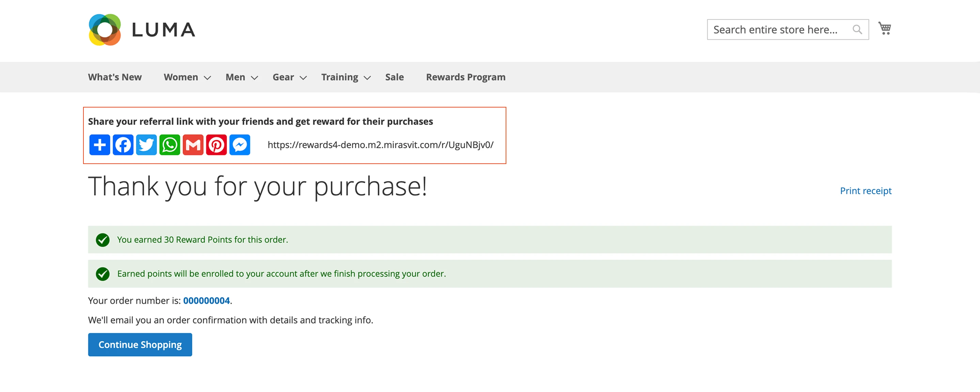Open order number 000000004 link
This screenshot has width=980, height=392.
click(x=206, y=301)
